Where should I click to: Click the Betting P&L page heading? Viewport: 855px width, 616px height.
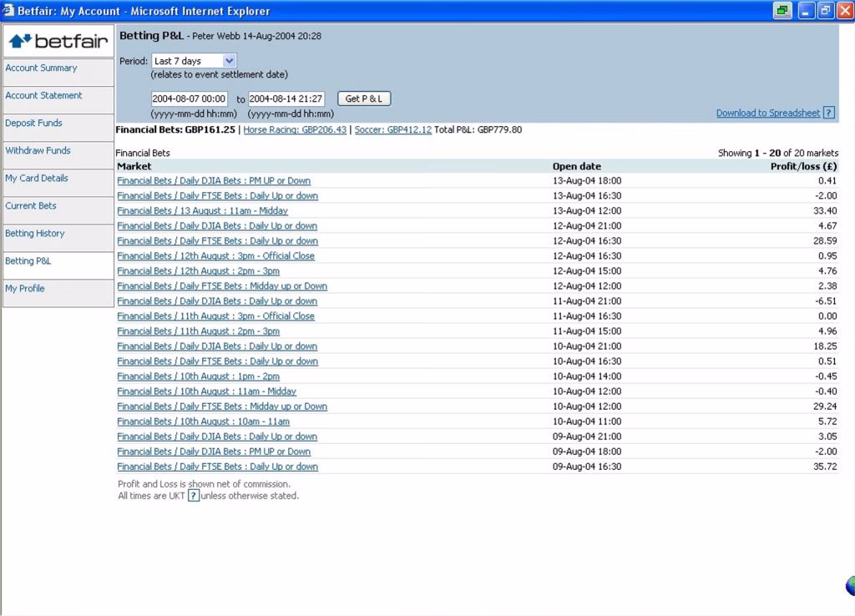tap(152, 36)
